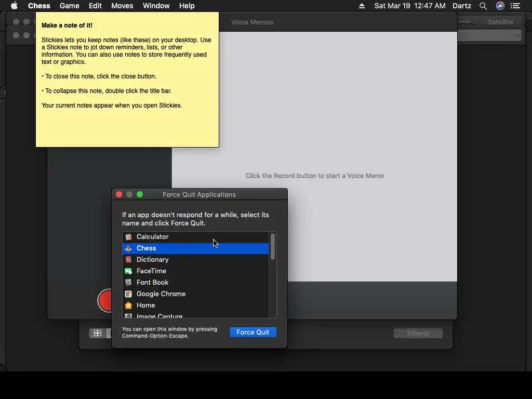This screenshot has width=532, height=399.
Task: Click the Font Book app icon in list
Action: 128,282
